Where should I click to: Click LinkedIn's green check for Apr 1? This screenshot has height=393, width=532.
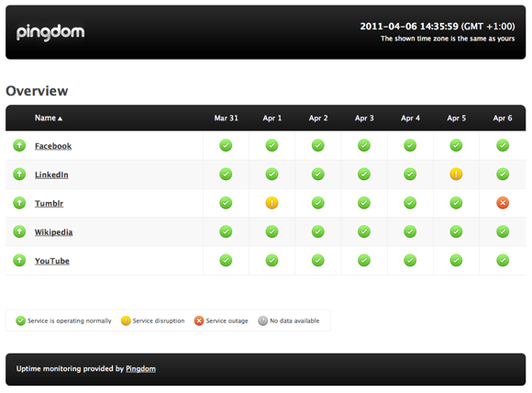click(x=272, y=174)
